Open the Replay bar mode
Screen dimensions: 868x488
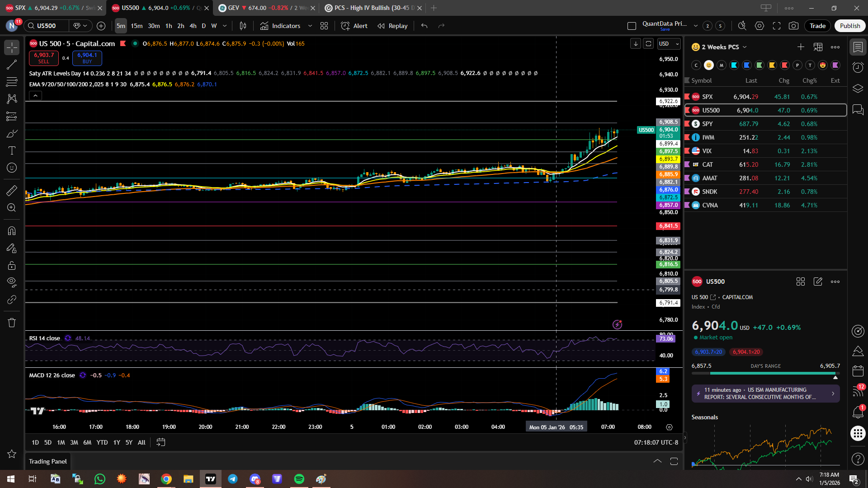[392, 26]
